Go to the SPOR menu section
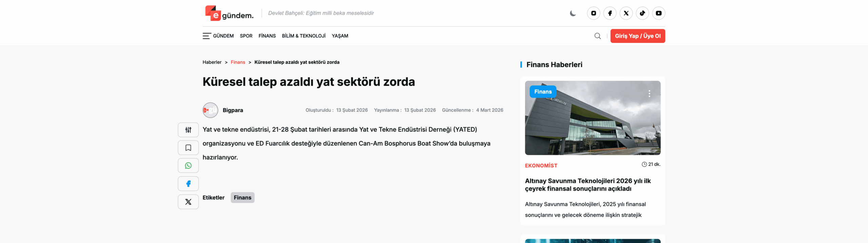Screen dimensions: 868x243 coord(246,36)
